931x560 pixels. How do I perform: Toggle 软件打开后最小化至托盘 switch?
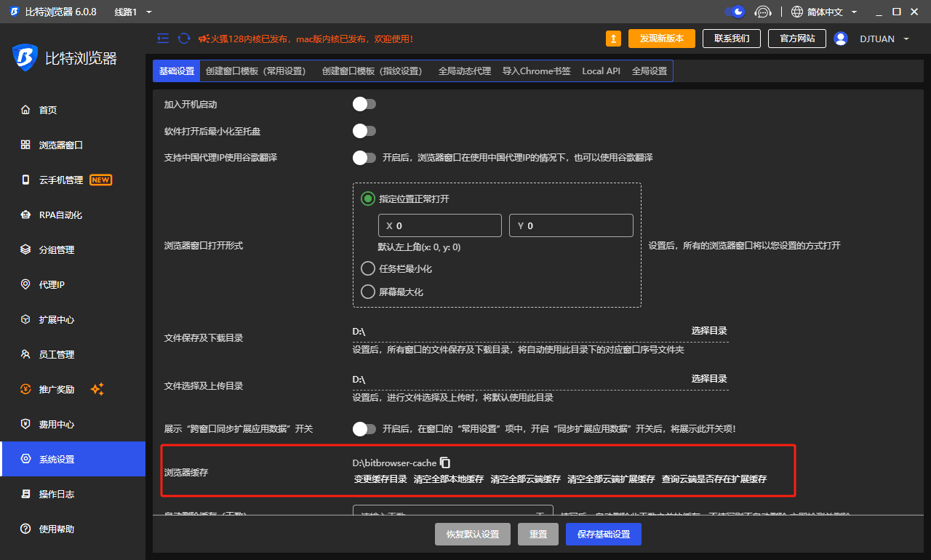[364, 132]
